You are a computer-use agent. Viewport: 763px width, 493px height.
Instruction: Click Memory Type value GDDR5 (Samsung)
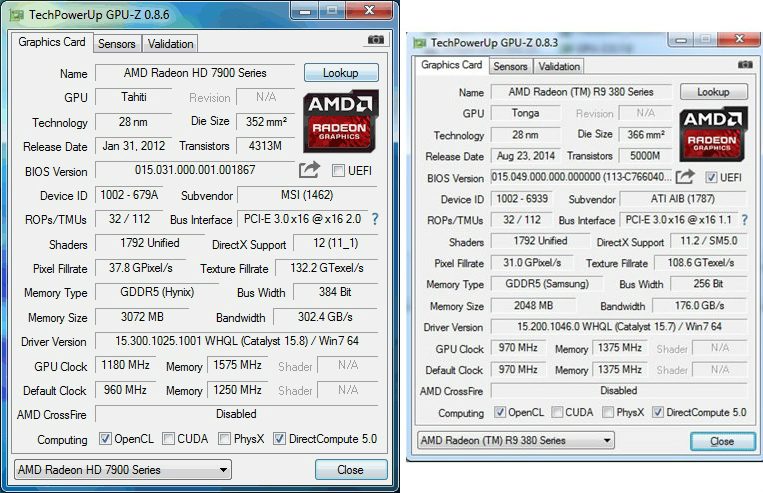click(x=547, y=284)
